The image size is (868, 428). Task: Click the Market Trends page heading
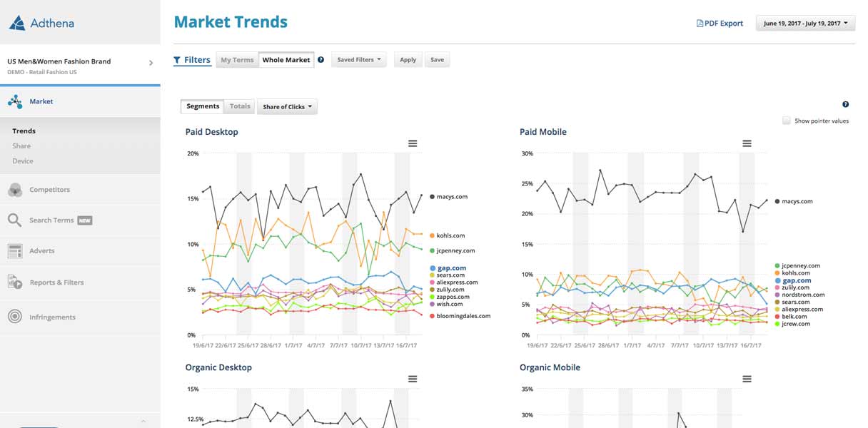click(231, 22)
